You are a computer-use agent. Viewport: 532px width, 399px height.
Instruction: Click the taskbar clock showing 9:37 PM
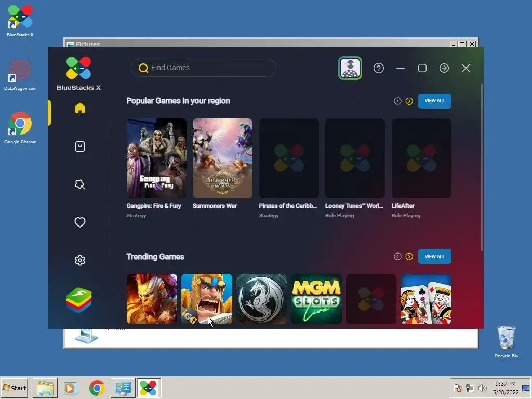pyautogui.click(x=506, y=388)
